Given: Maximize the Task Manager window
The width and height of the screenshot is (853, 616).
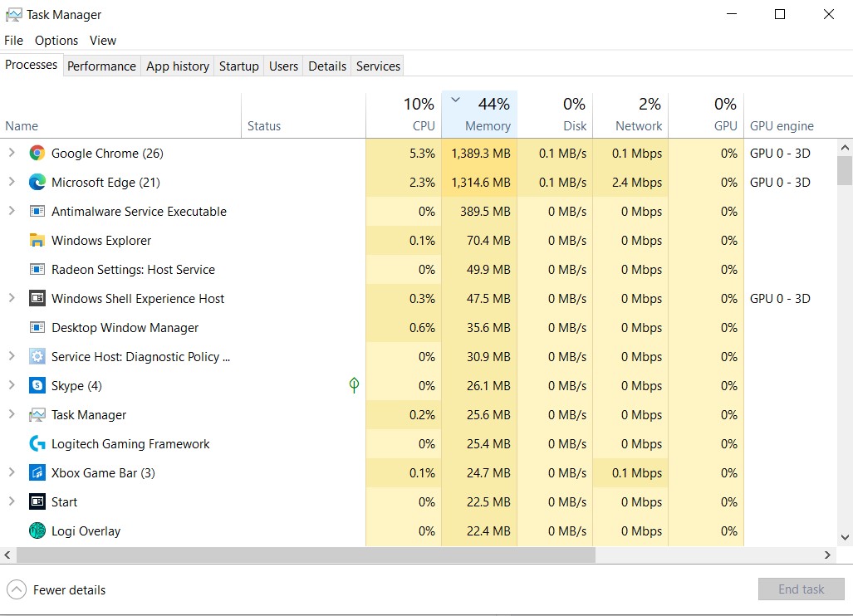Looking at the screenshot, I should [x=780, y=14].
